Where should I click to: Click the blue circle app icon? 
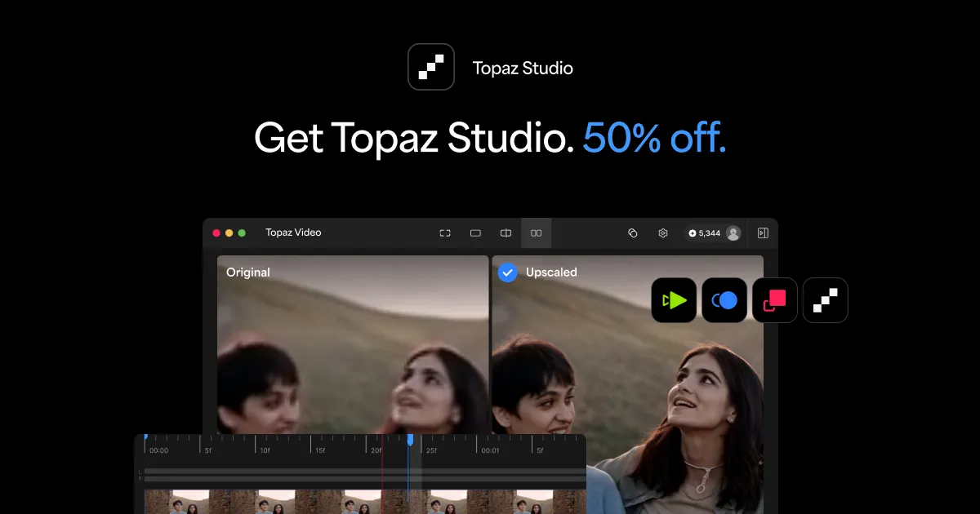724,300
